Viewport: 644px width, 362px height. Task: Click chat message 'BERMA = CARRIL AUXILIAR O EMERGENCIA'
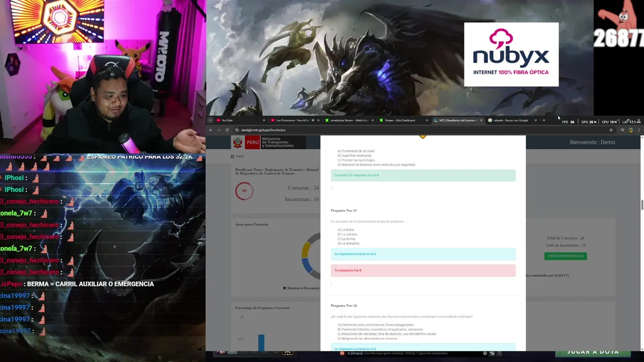coord(91,284)
